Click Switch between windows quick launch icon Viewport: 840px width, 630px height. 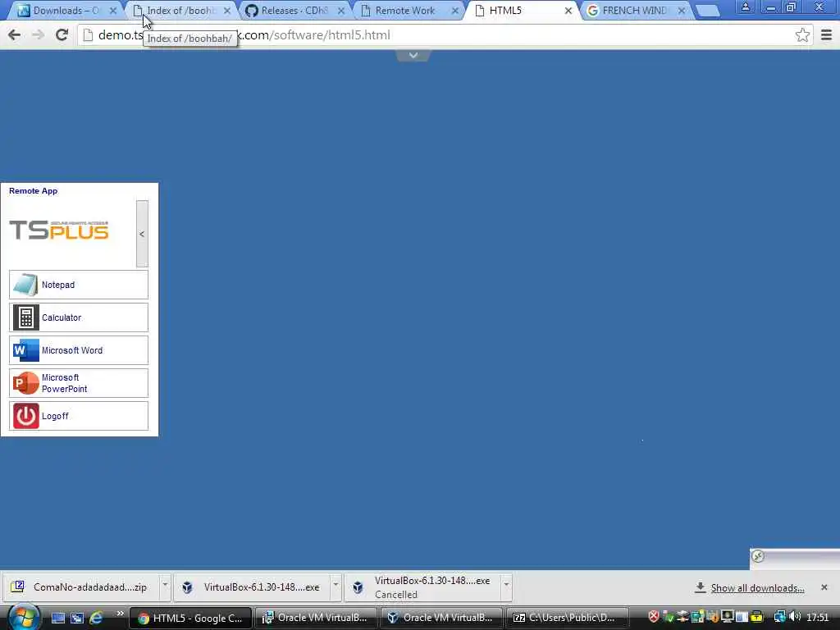(x=76, y=618)
